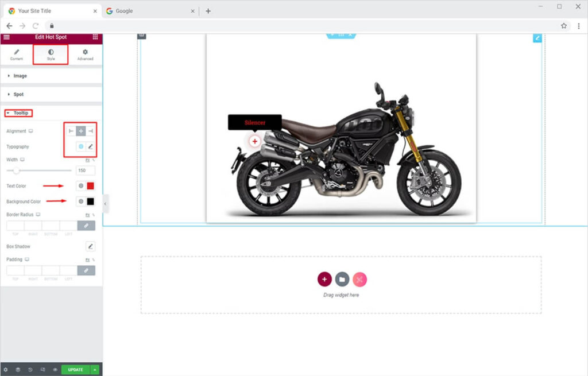Click the add template folder icon
Image resolution: width=588 pixels, height=376 pixels.
point(342,280)
